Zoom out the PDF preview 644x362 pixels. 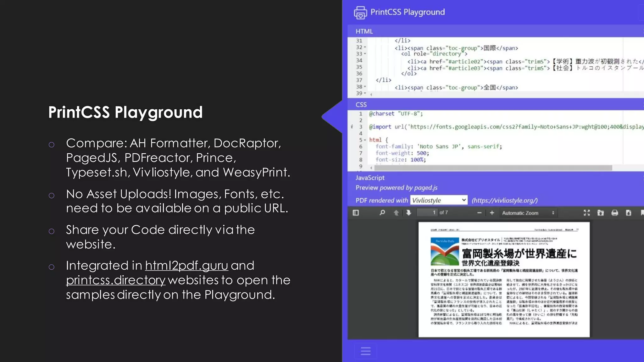point(479,213)
